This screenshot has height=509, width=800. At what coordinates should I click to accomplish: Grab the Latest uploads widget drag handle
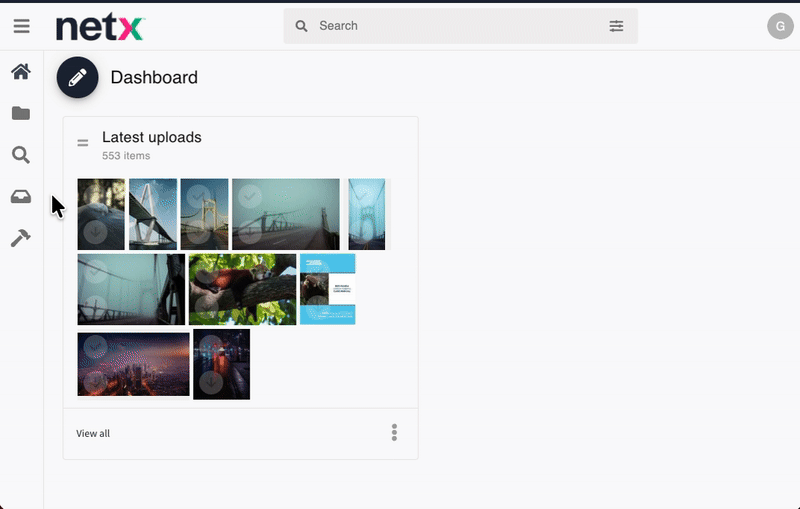coord(83,143)
